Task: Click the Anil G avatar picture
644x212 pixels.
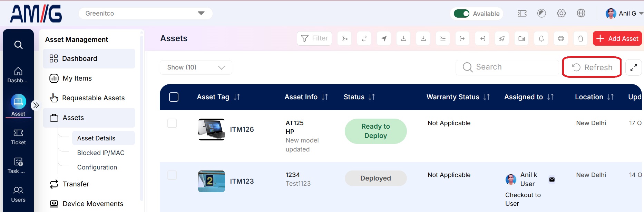Action: pyautogui.click(x=611, y=13)
